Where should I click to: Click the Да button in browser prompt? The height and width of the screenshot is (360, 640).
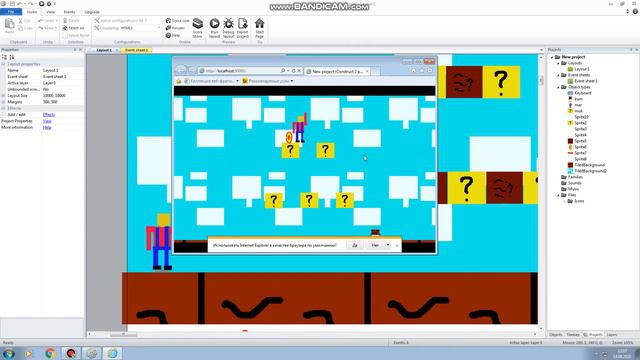click(355, 245)
